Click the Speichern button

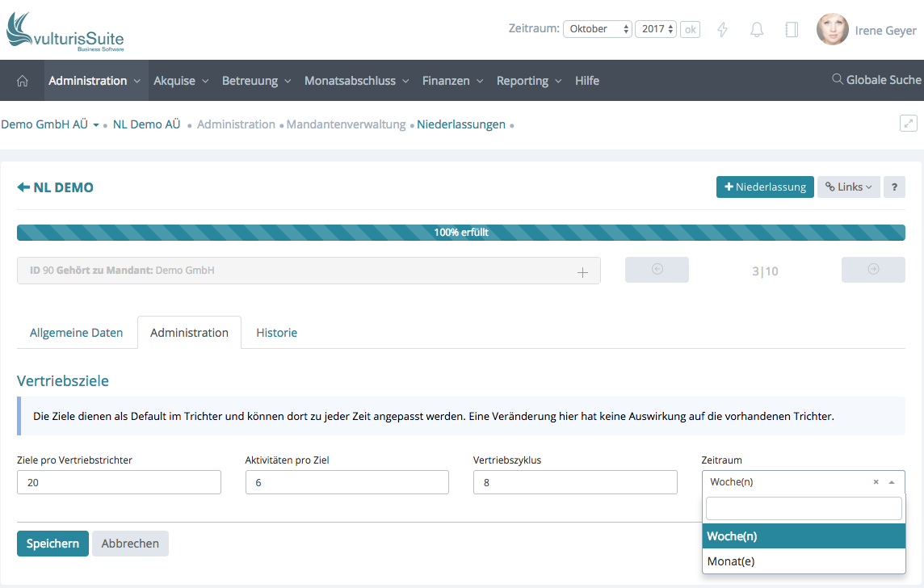52,544
